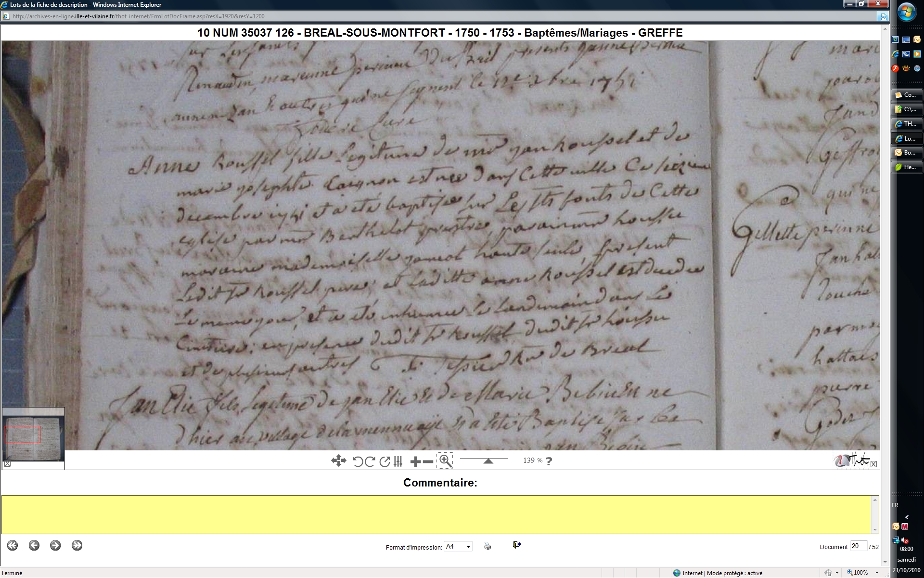Screen dimensions: 924x578
Task: Go to the next document page
Action: click(55, 545)
